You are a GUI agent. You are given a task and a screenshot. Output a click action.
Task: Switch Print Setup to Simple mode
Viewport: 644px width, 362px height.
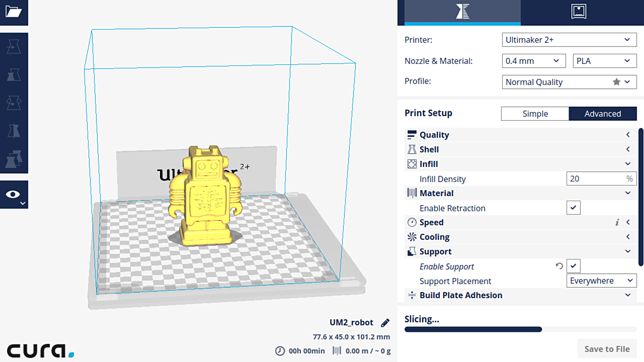tap(535, 114)
